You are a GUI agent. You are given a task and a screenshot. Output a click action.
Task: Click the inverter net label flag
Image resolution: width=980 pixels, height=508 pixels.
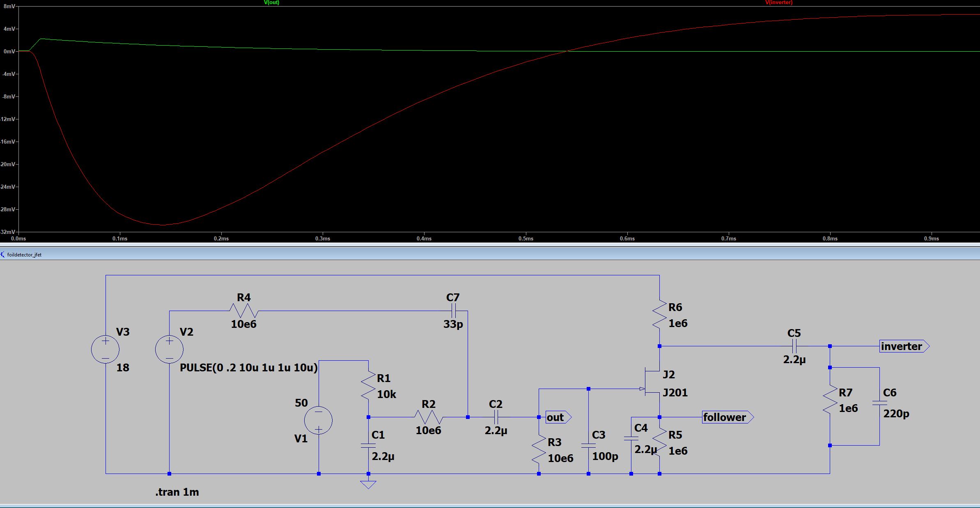pyautogui.click(x=903, y=346)
